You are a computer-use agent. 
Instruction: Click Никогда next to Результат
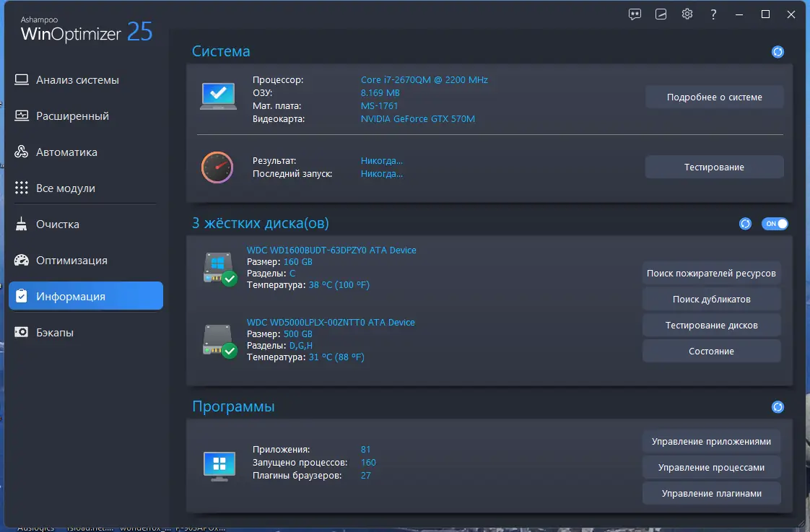tap(382, 161)
